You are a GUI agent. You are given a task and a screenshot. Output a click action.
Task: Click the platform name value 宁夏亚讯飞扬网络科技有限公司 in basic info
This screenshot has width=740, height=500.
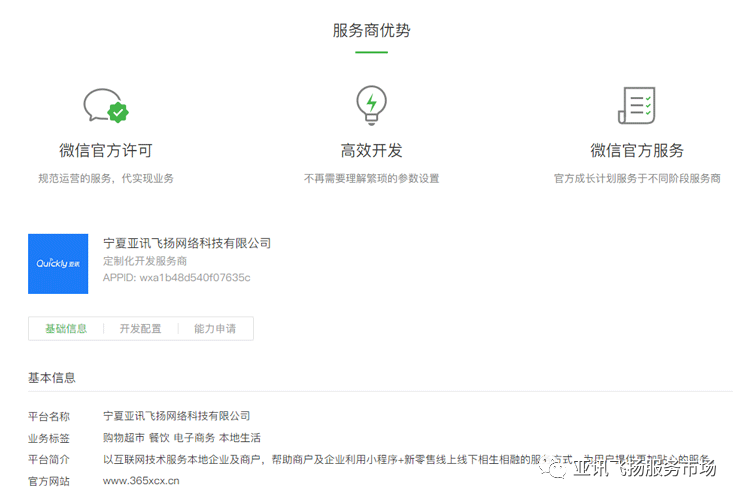pos(177,416)
